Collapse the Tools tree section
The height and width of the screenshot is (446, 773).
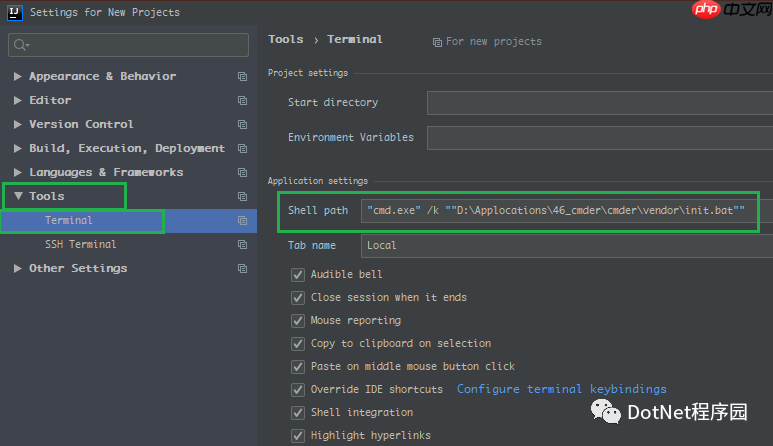point(18,196)
